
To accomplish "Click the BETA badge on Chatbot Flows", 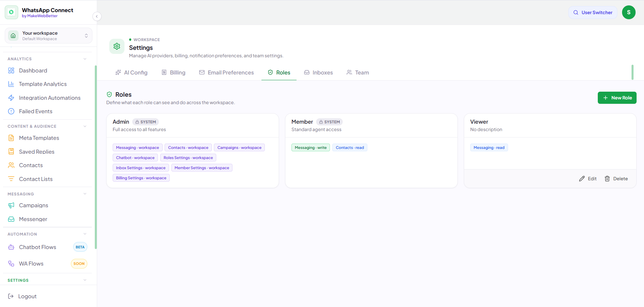I will coord(80,247).
